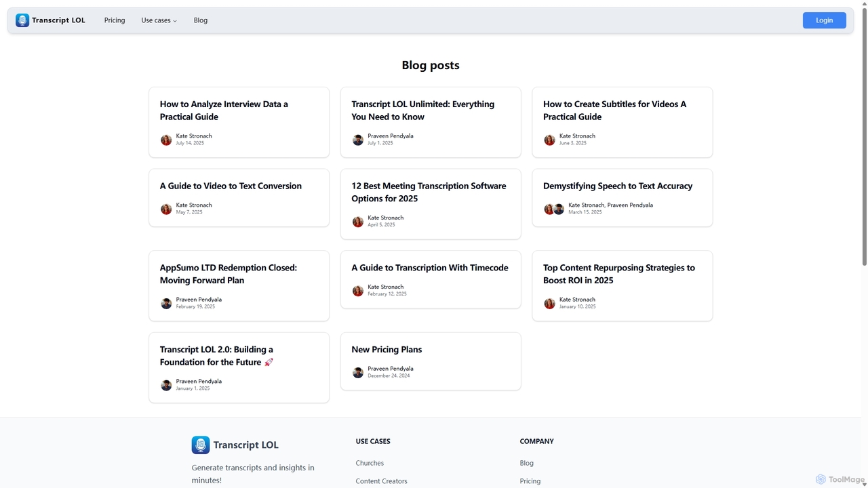Click the 'Blog posts' page heading
868x488 pixels.
click(x=431, y=65)
